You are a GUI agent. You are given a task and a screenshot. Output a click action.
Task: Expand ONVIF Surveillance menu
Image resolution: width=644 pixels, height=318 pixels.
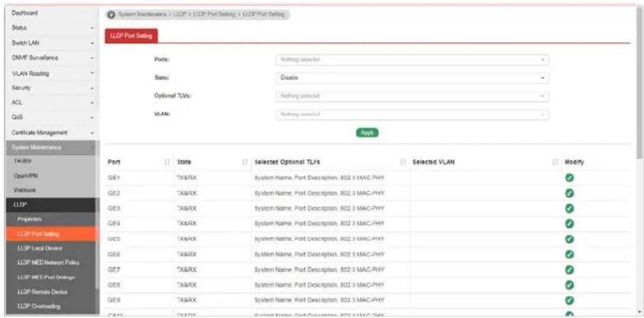tap(52, 58)
